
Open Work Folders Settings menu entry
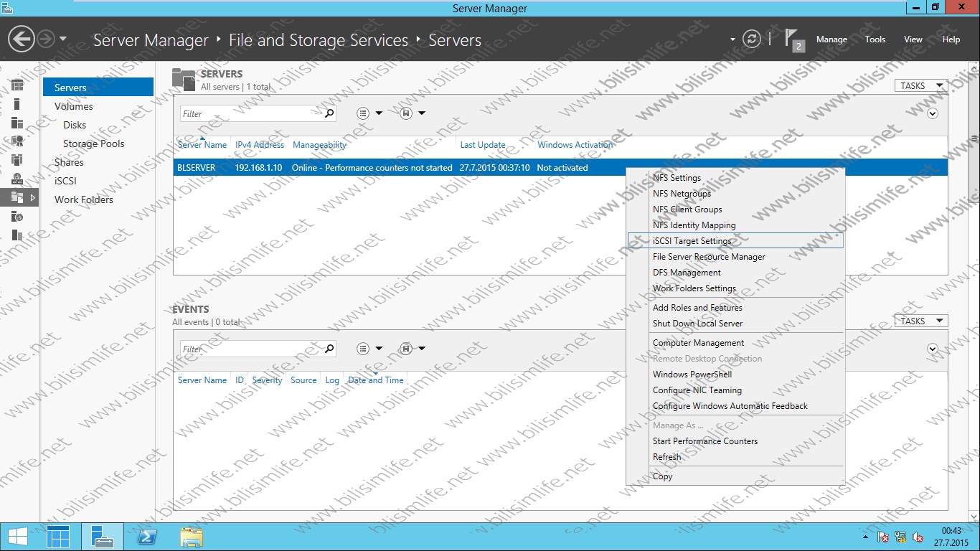[x=735, y=288]
